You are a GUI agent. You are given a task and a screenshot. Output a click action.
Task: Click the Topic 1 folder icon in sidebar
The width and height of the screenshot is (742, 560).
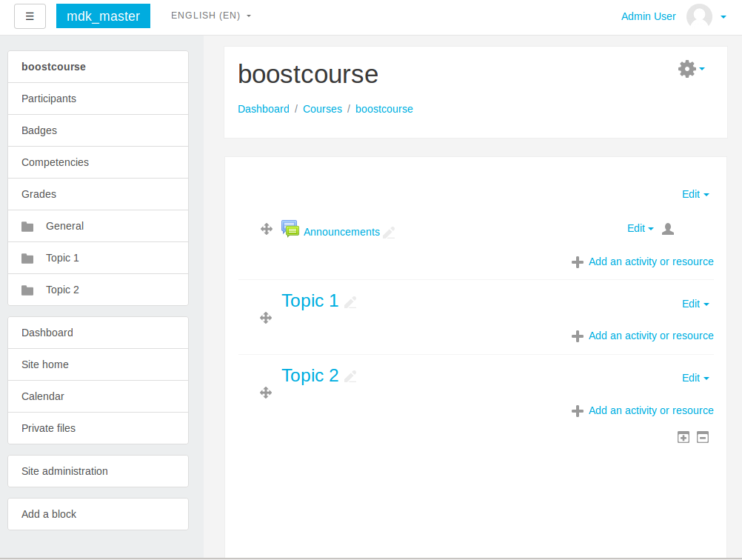point(27,259)
